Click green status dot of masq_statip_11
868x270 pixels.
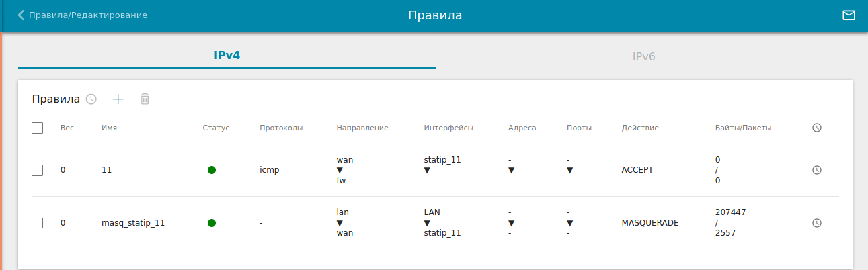212,222
